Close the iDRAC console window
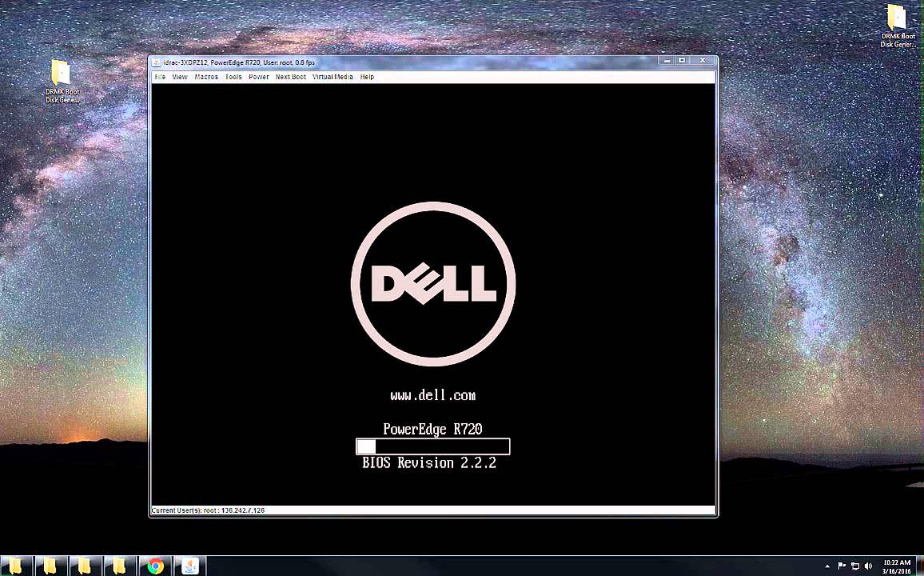The height and width of the screenshot is (576, 924). click(x=703, y=61)
